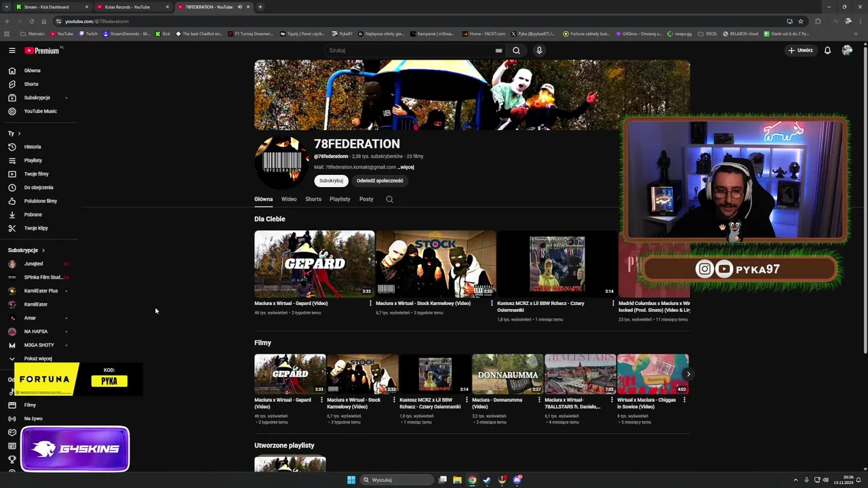Click the Windows taskbar search box

[x=396, y=480]
